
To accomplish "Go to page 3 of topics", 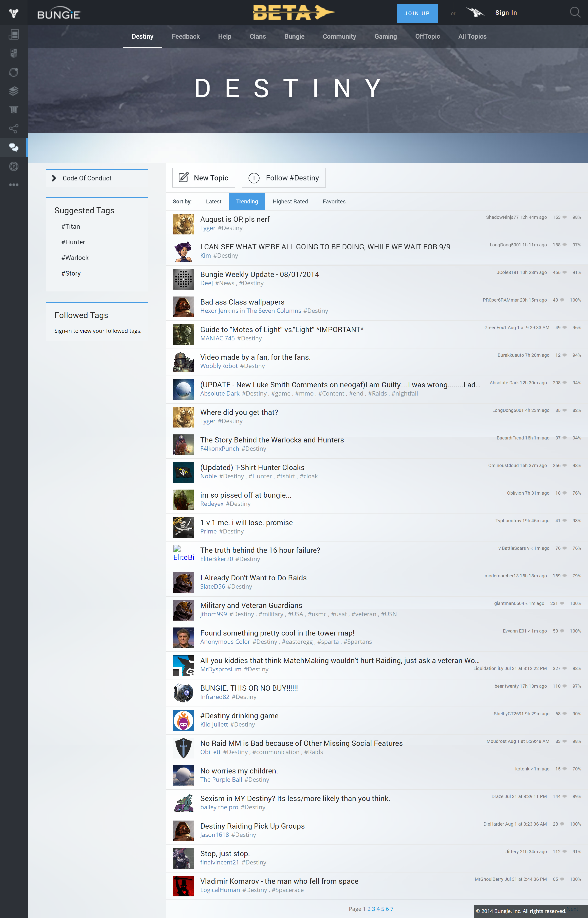I will (x=373, y=909).
